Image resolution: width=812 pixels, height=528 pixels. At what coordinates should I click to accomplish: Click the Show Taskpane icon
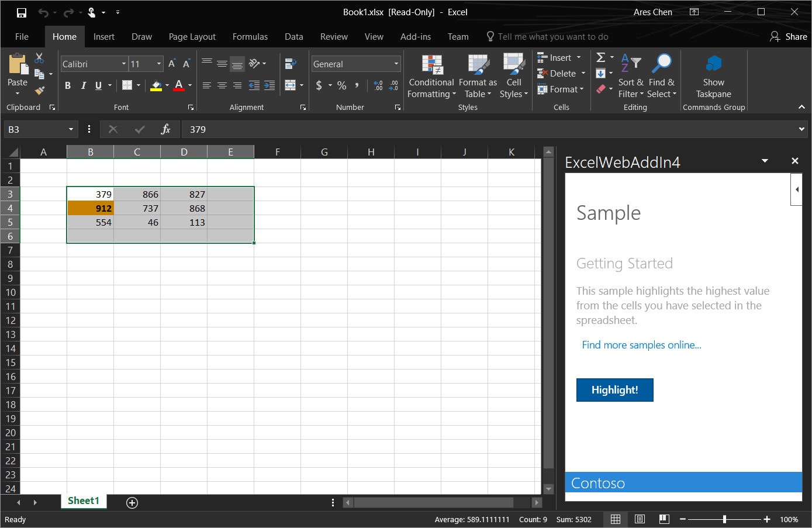[x=713, y=64]
